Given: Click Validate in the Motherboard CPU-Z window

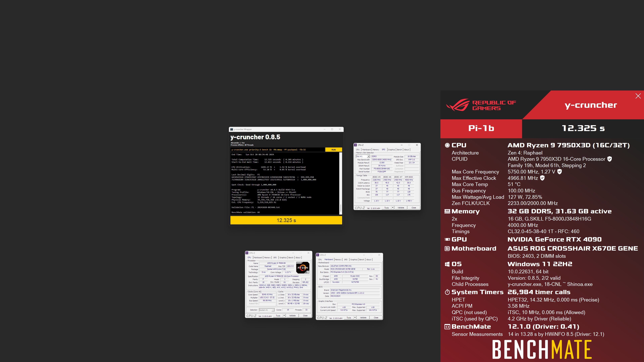Looking at the screenshot, I should point(363,318).
